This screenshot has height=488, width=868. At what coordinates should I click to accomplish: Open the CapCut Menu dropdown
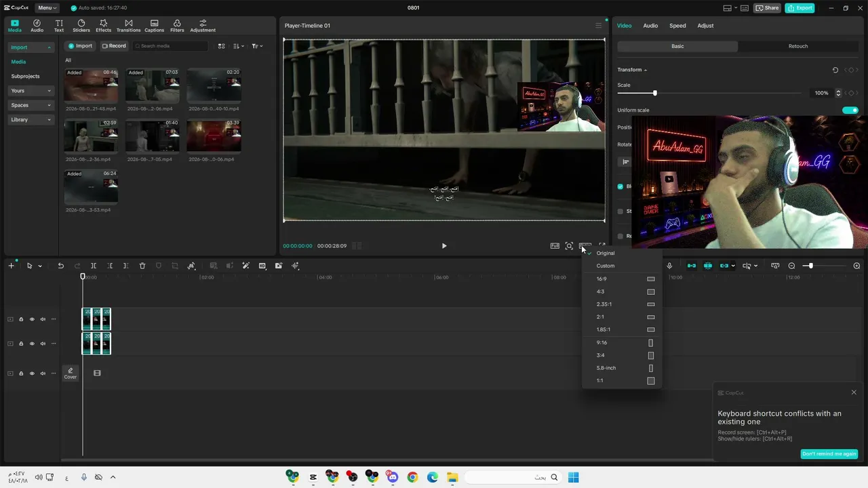coord(47,8)
